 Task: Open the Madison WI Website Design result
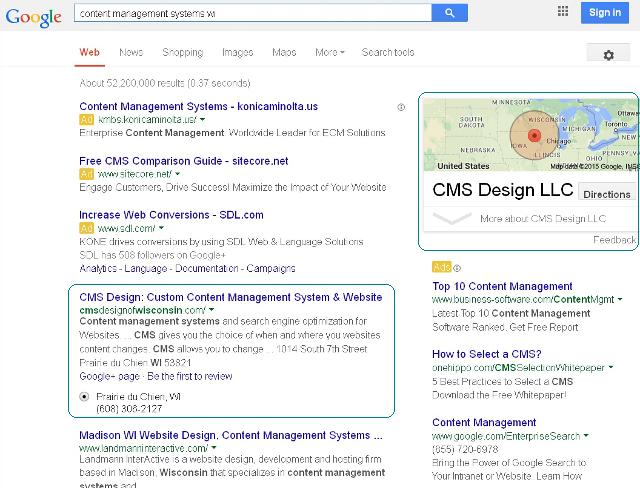coord(231,435)
